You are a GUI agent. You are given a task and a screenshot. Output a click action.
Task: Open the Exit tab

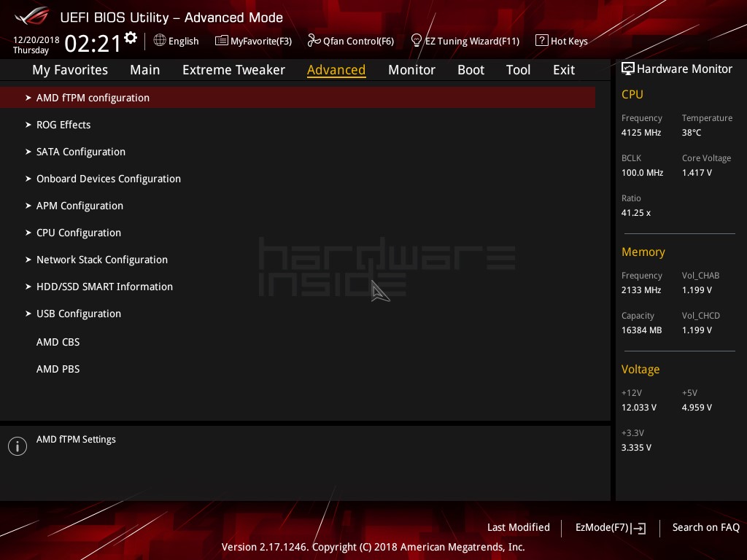pyautogui.click(x=564, y=70)
